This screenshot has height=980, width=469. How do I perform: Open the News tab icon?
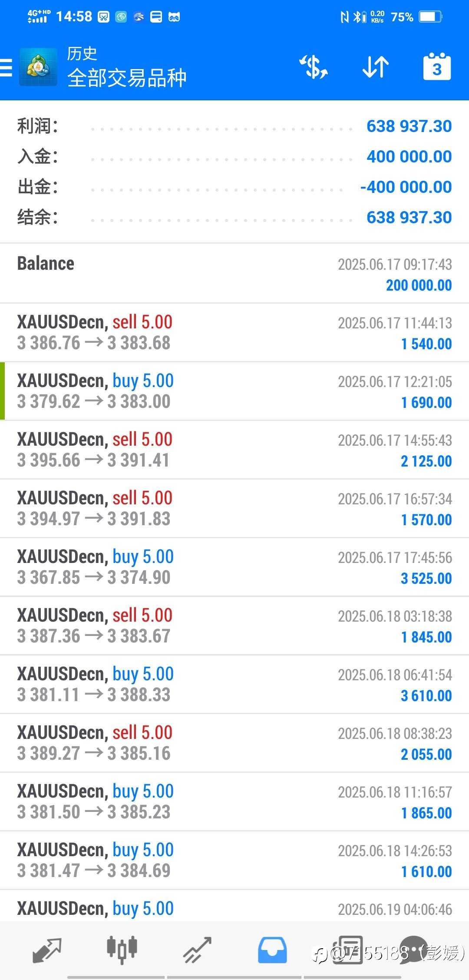(347, 950)
